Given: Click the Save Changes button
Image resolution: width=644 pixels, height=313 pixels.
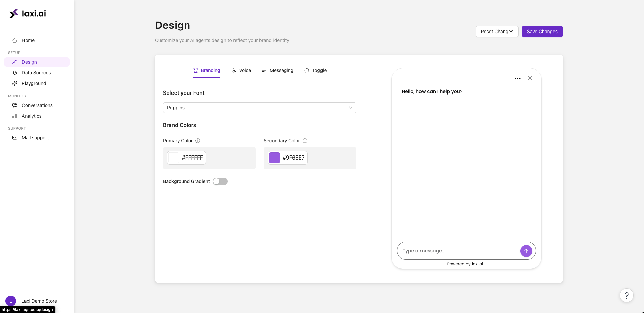Looking at the screenshot, I should tap(542, 32).
